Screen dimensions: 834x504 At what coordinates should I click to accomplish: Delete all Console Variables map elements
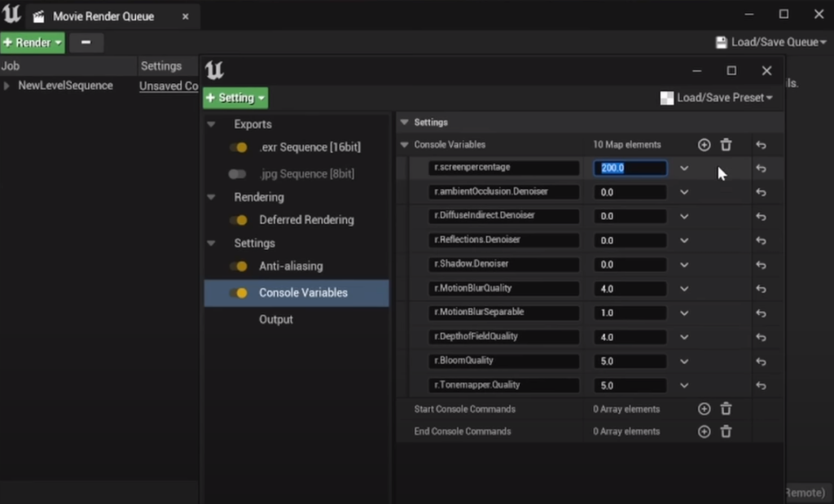[x=726, y=145]
